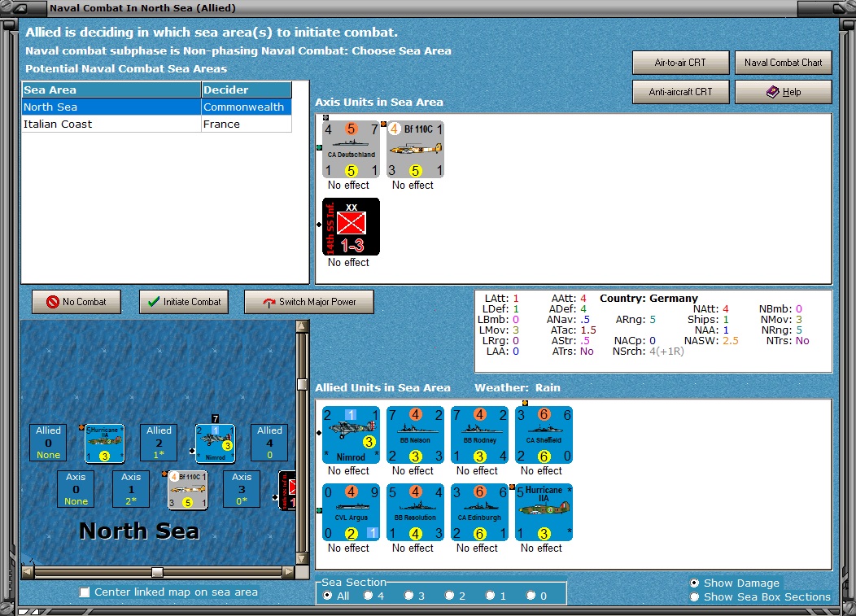Viewport: 856px width, 616px height.
Task: Select sea section 0 radio button
Action: (531, 595)
